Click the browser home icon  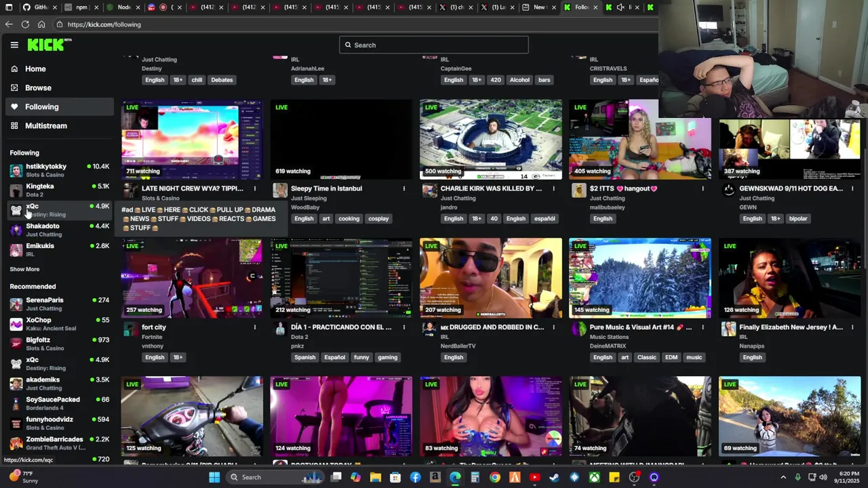click(41, 24)
